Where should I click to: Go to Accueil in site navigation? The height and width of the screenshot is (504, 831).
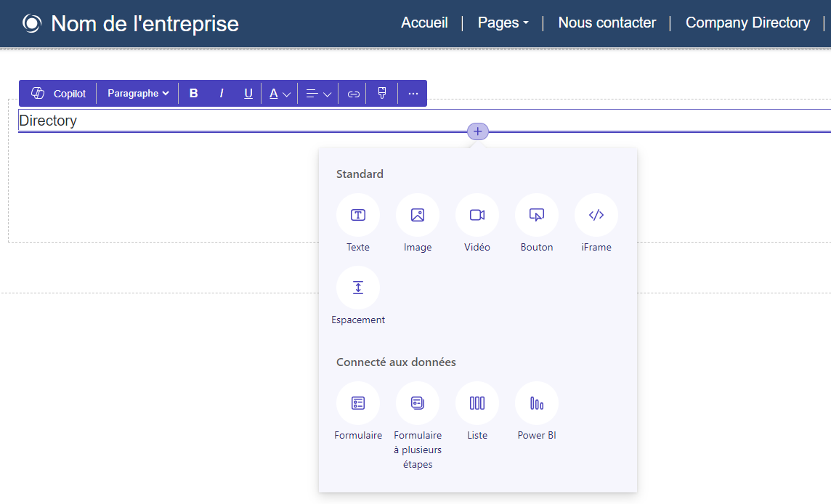click(424, 23)
